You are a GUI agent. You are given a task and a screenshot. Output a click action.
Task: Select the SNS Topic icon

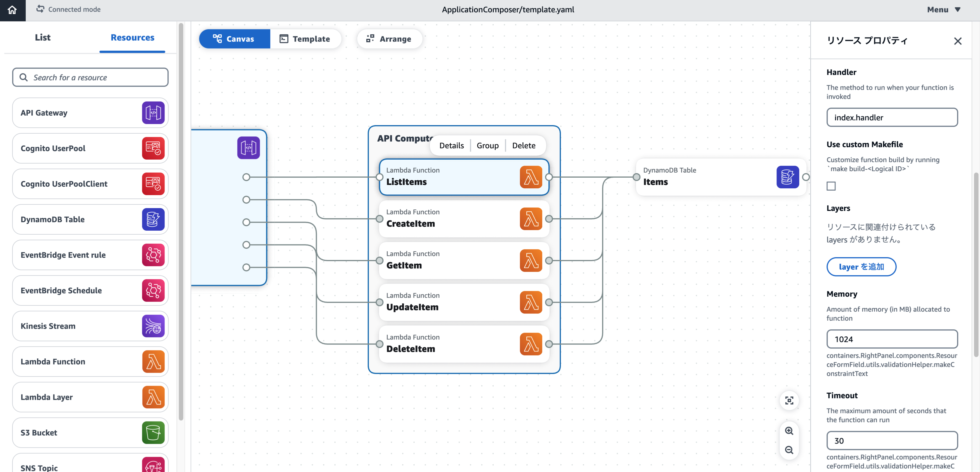tap(153, 464)
